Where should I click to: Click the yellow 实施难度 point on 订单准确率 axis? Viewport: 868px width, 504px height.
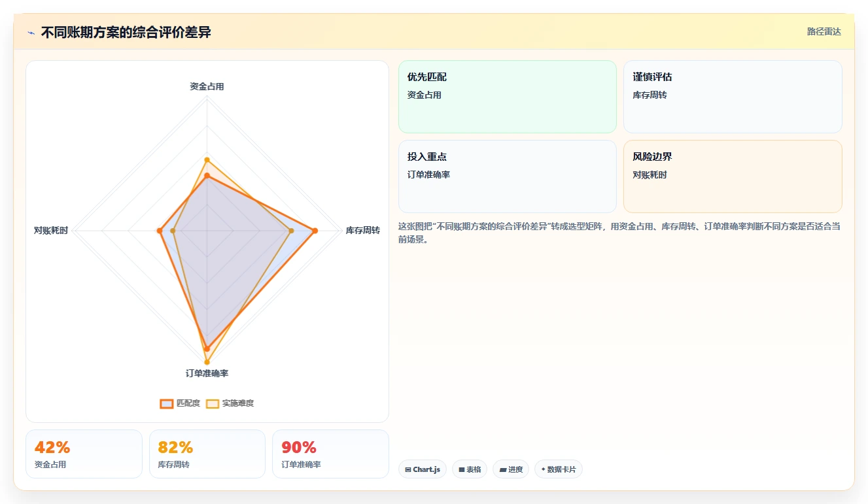pos(207,361)
